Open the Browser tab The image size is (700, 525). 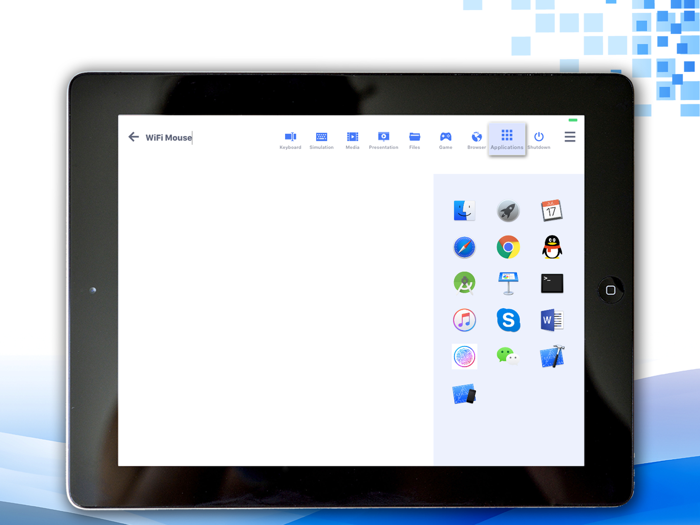476,140
